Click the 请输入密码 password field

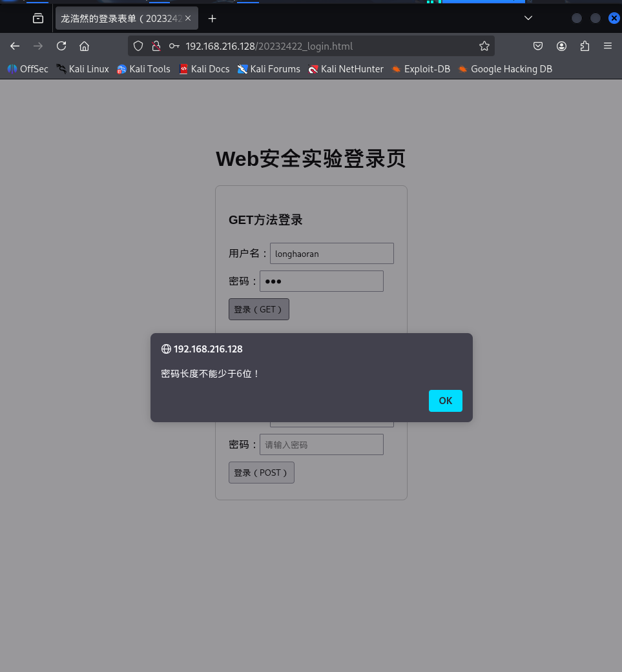click(322, 445)
